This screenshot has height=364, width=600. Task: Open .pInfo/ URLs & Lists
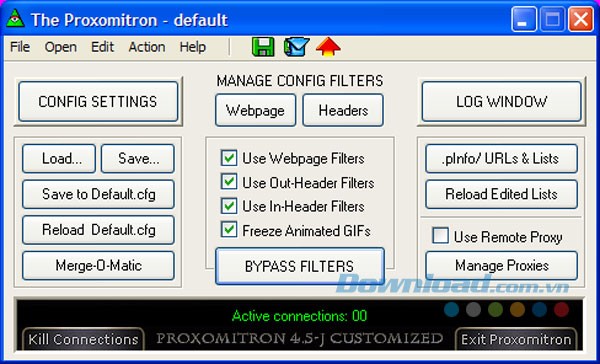click(501, 158)
